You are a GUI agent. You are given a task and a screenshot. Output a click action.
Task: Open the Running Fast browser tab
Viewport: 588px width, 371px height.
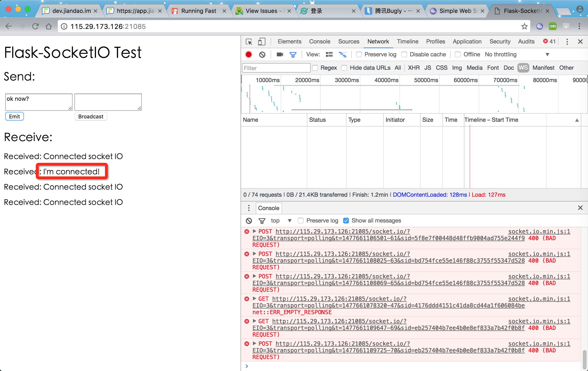point(199,11)
